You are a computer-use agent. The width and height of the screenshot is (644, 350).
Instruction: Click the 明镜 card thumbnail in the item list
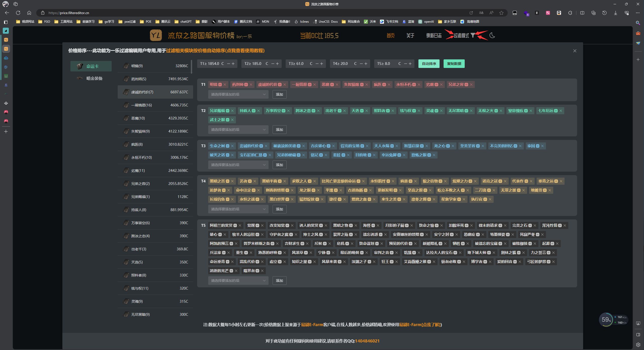coord(126,66)
